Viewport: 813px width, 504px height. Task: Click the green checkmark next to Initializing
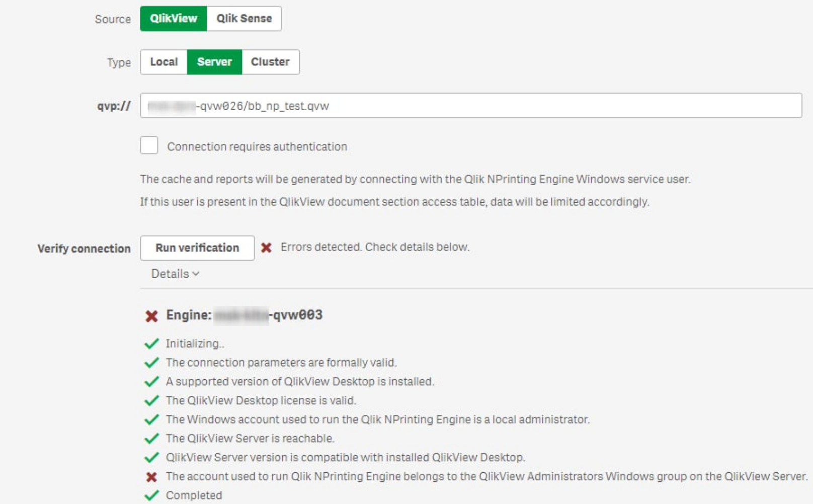[x=151, y=344]
